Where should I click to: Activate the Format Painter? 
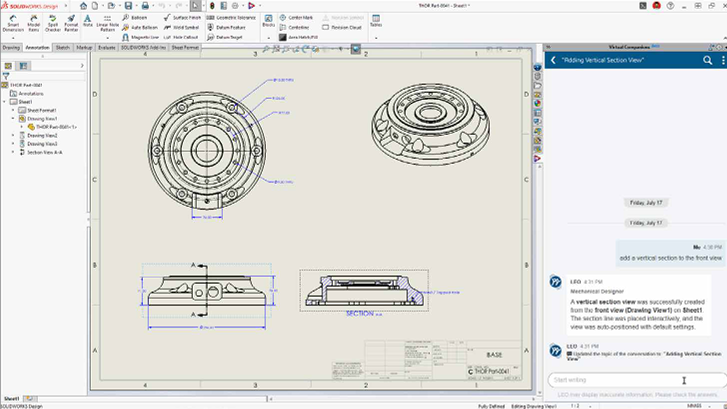coord(71,23)
